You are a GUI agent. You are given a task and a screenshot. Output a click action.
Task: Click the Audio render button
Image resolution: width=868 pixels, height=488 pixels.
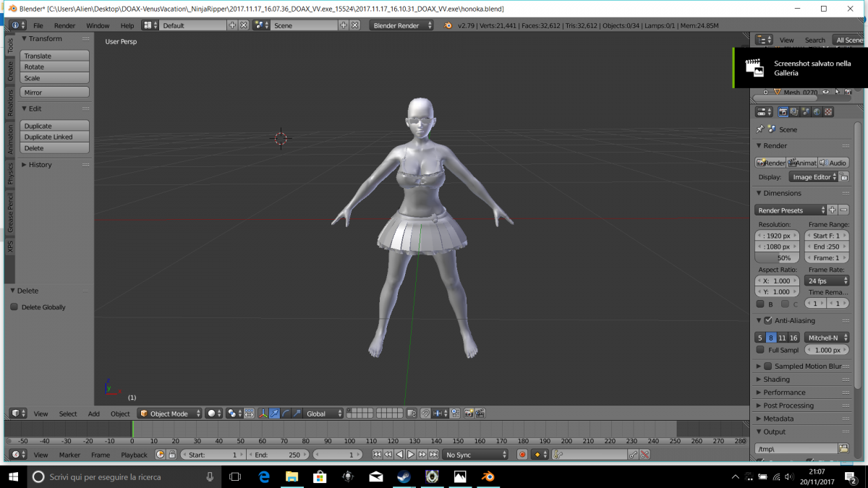[833, 163]
